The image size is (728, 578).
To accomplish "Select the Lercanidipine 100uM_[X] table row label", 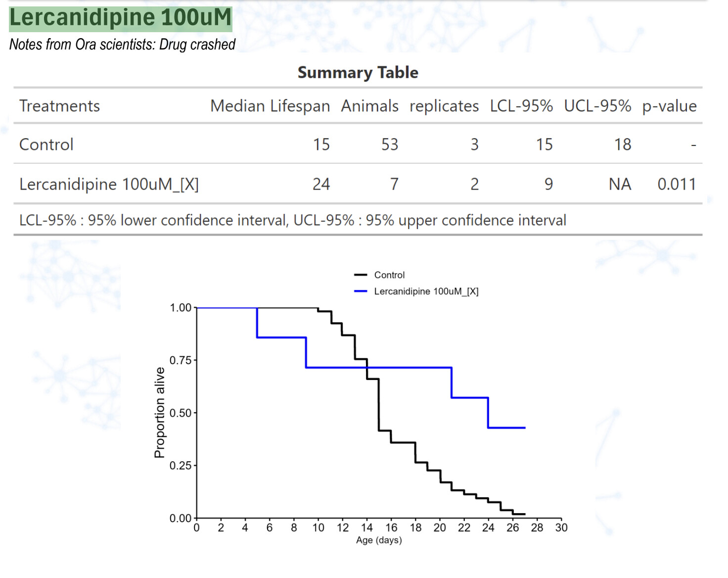I will pyautogui.click(x=109, y=184).
